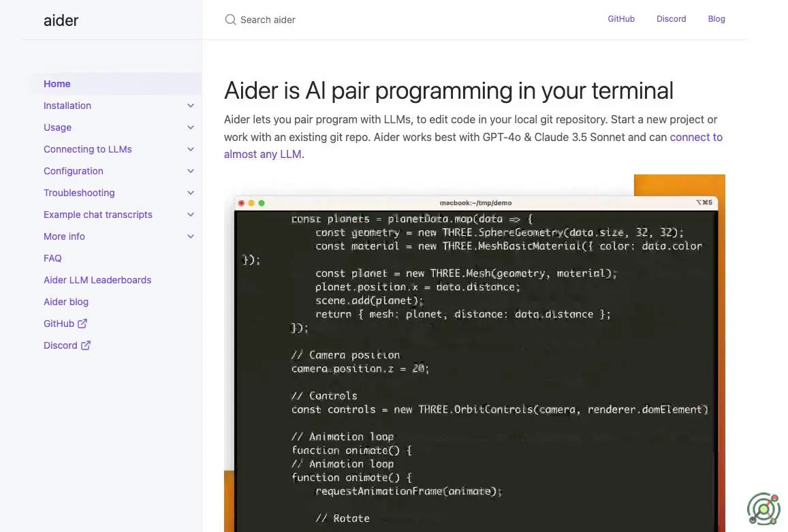The height and width of the screenshot is (532, 788).
Task: Expand the Installation section chevron
Action: [x=191, y=106]
